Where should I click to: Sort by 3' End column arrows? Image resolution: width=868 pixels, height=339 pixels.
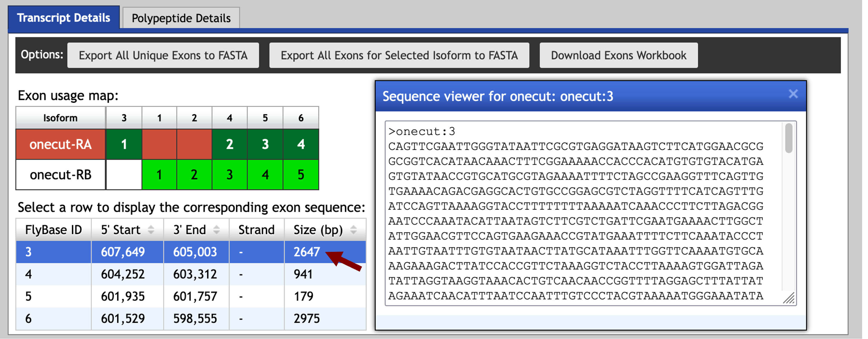click(x=216, y=230)
